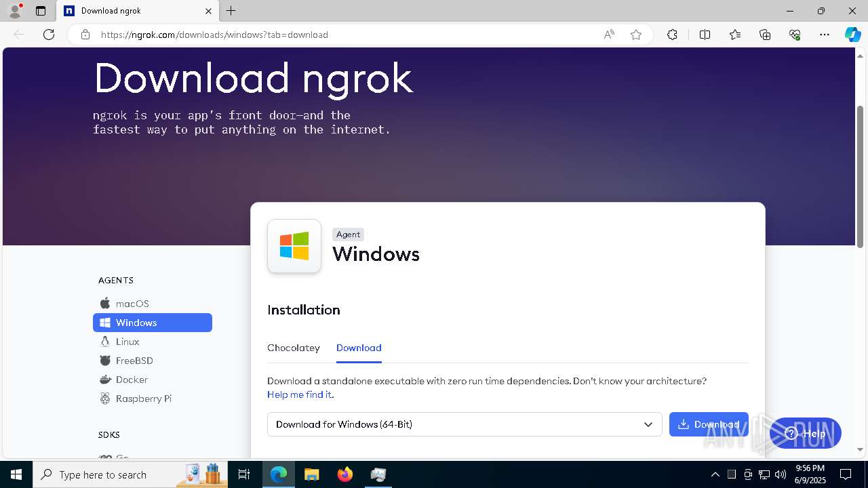Click the browser refresh icon
868x488 pixels.
49,35
